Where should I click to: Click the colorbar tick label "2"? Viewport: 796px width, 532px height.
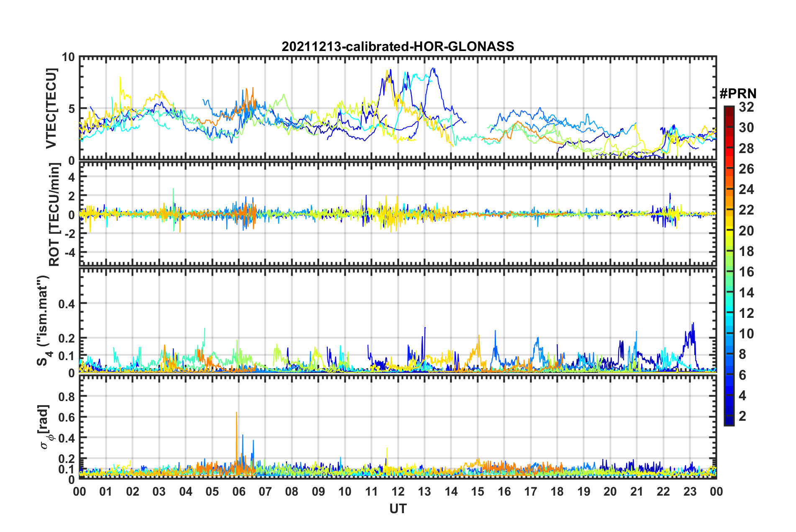coord(742,416)
